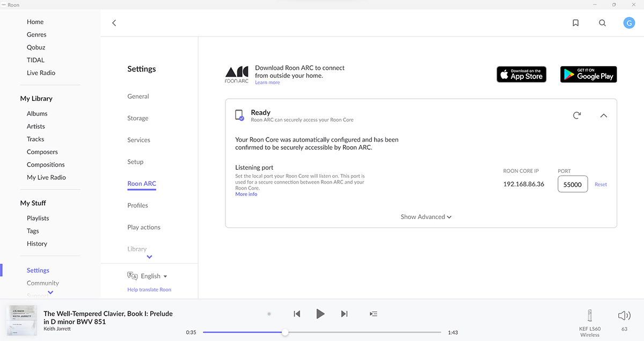Open the Profiles settings tab

coord(137,206)
